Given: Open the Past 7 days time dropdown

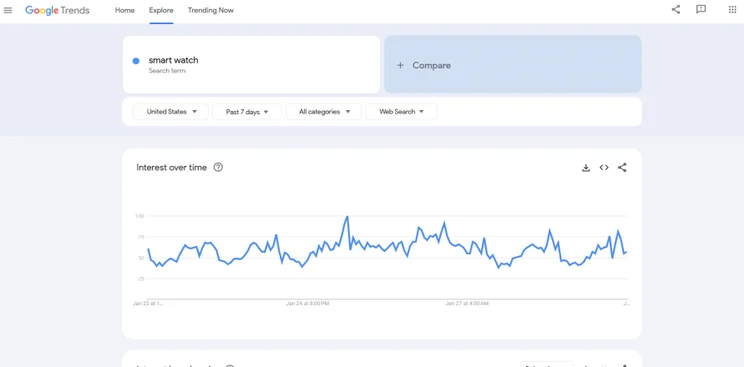Looking at the screenshot, I should (x=247, y=112).
